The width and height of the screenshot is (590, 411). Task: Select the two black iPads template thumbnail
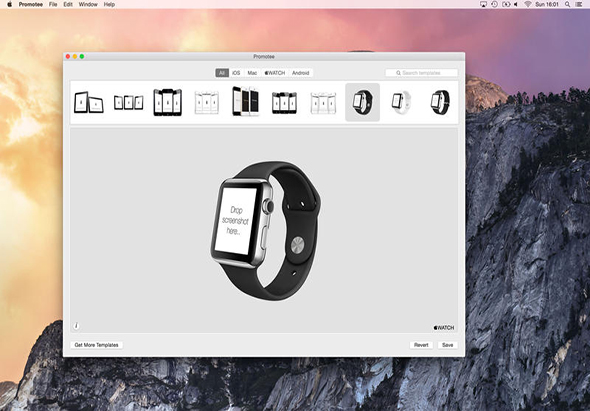pyautogui.click(x=88, y=102)
